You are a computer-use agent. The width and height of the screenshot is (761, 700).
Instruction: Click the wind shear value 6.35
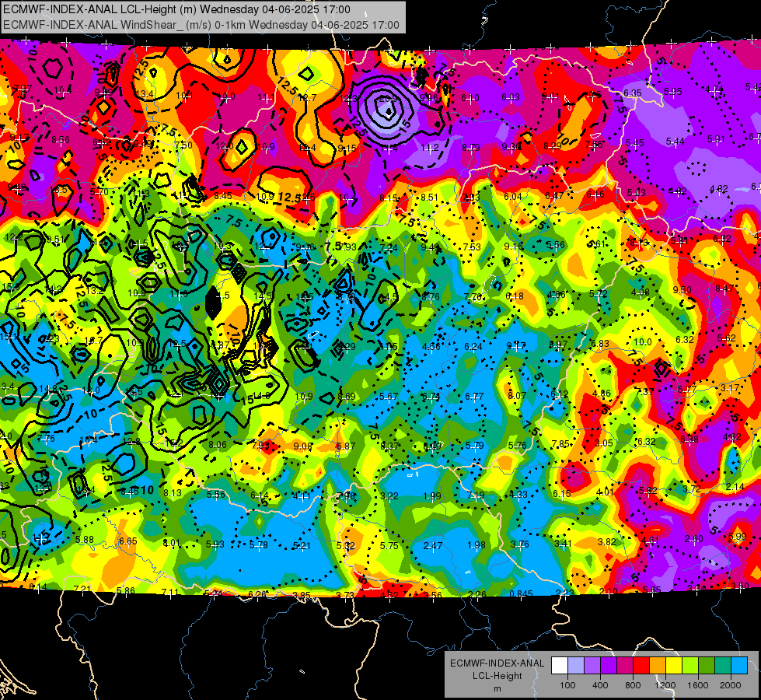click(x=633, y=93)
